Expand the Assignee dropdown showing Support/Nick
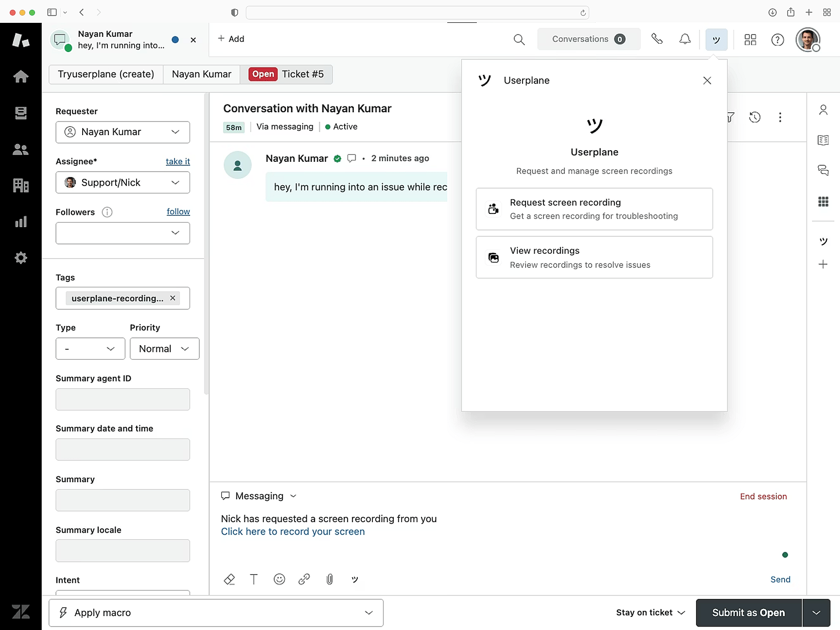 122,182
